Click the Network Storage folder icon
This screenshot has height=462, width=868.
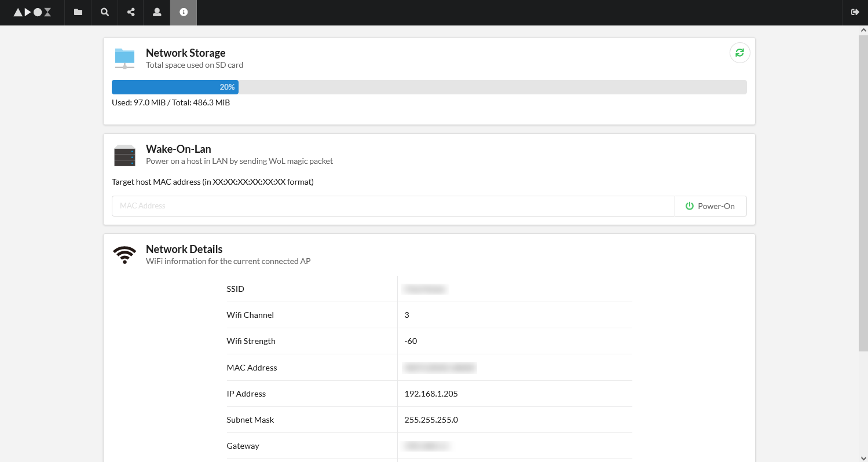[124, 58]
